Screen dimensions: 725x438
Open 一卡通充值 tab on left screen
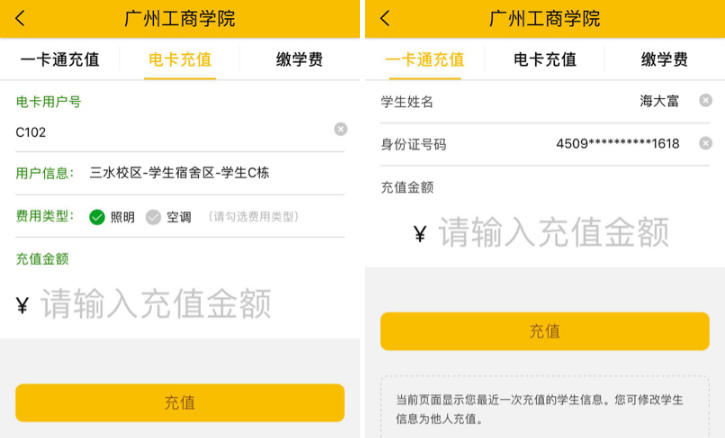pyautogui.click(x=60, y=60)
